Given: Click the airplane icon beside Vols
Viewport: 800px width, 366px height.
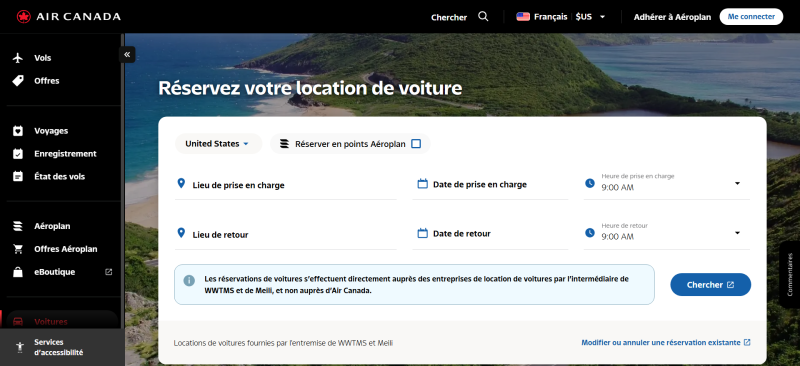Looking at the screenshot, I should point(18,58).
